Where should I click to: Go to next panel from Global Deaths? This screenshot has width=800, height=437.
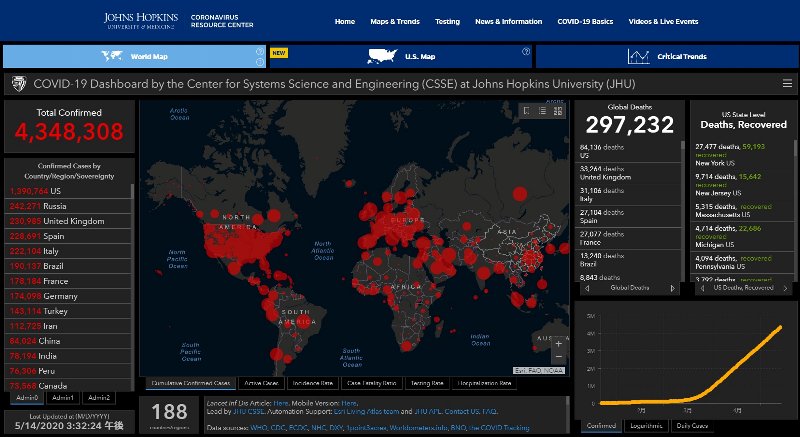(672, 288)
